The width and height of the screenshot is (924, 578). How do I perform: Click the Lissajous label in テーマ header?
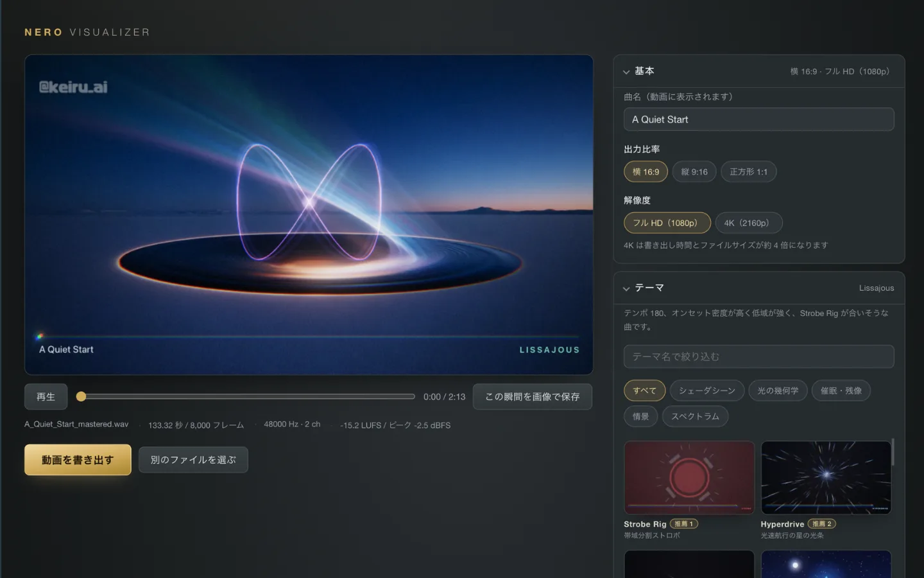click(x=877, y=288)
